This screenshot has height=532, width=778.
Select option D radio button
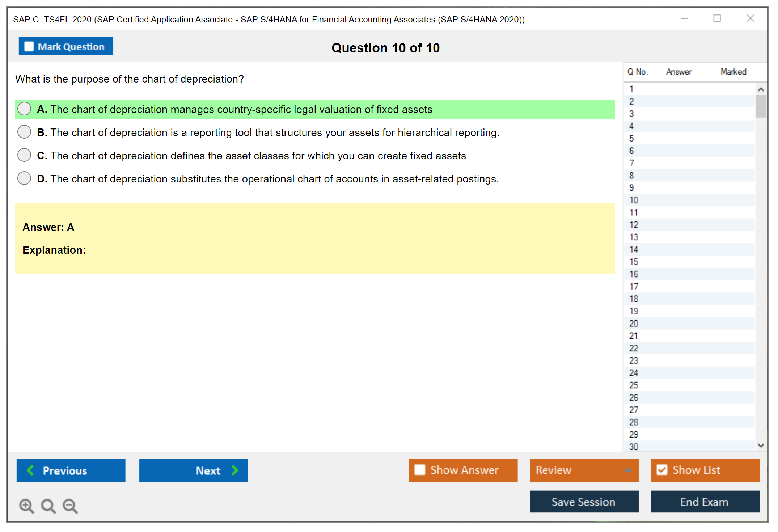pos(24,178)
